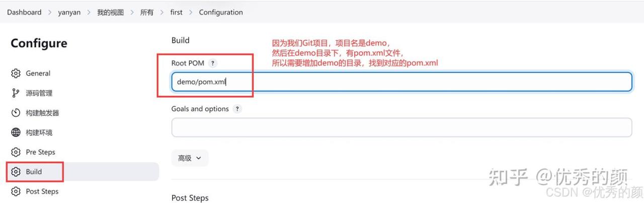The height and width of the screenshot is (203, 644).
Task: Click the build triggers clock icon
Action: (x=16, y=113)
